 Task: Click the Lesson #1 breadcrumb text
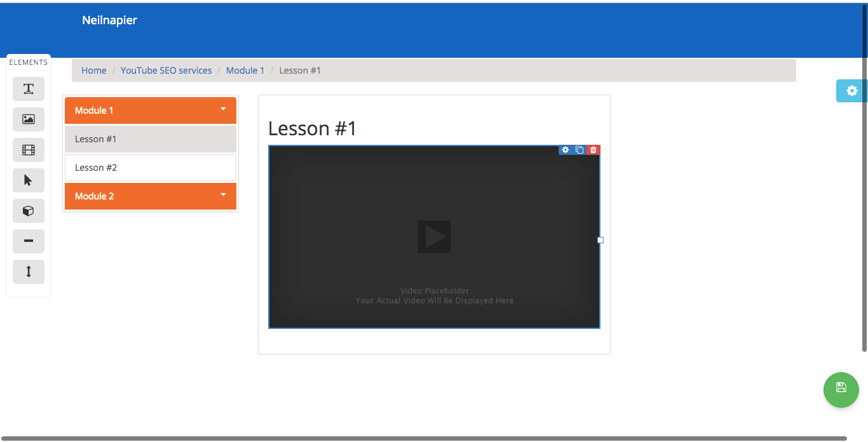[x=300, y=70]
